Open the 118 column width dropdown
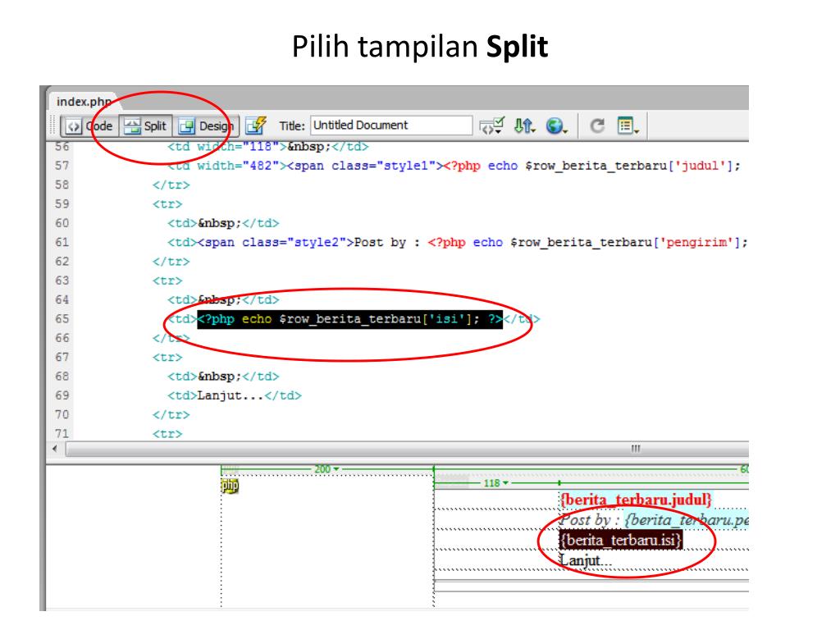Viewport: 840px width, 630px height. tap(496, 483)
